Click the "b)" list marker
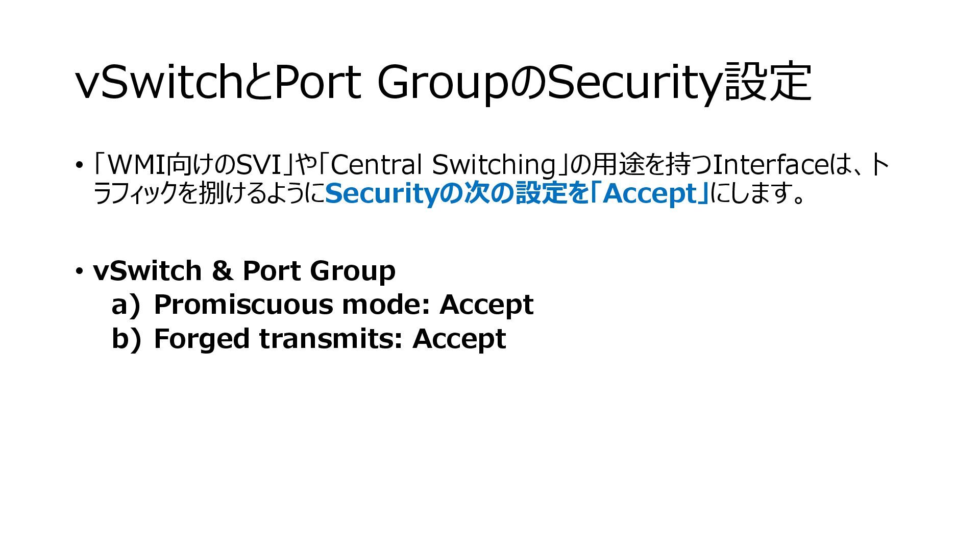Viewport: 980px width, 551px height. 126,339
